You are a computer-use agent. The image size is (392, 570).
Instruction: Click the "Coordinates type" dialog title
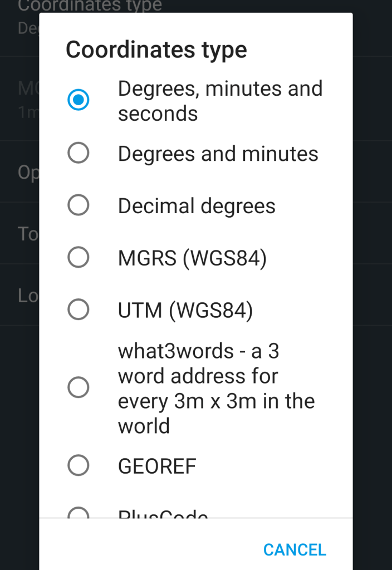click(x=156, y=50)
